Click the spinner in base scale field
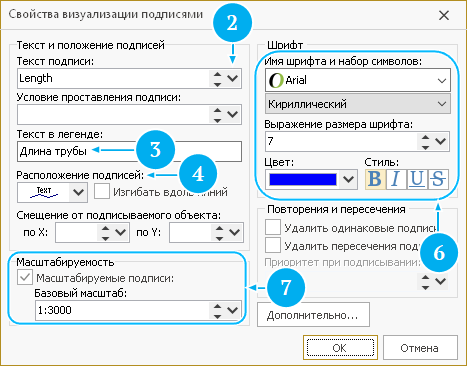This screenshot has height=366, width=467. point(217,311)
